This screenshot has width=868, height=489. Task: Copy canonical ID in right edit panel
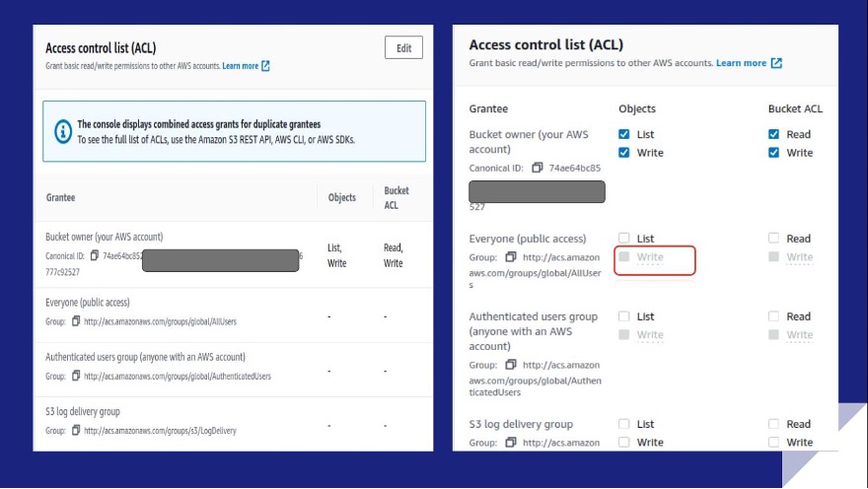tap(538, 168)
